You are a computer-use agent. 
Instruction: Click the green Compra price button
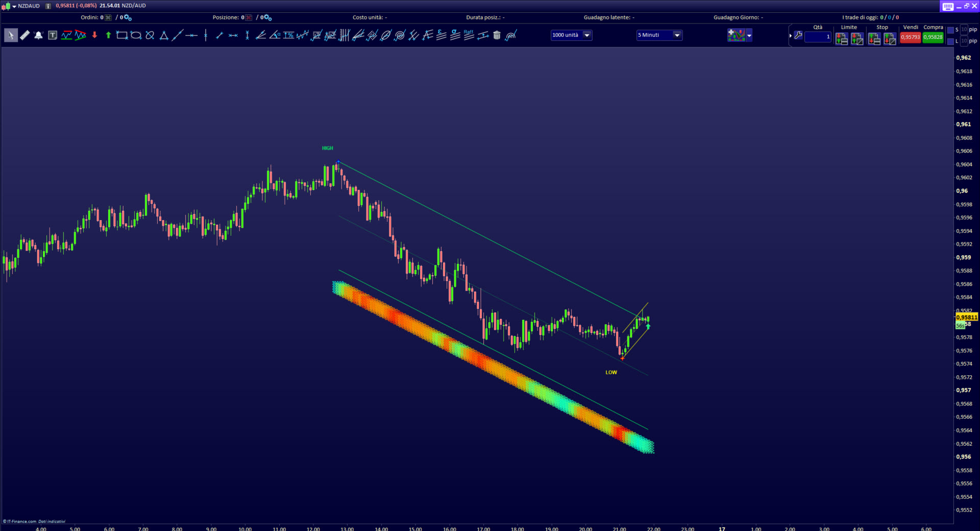pyautogui.click(x=933, y=37)
